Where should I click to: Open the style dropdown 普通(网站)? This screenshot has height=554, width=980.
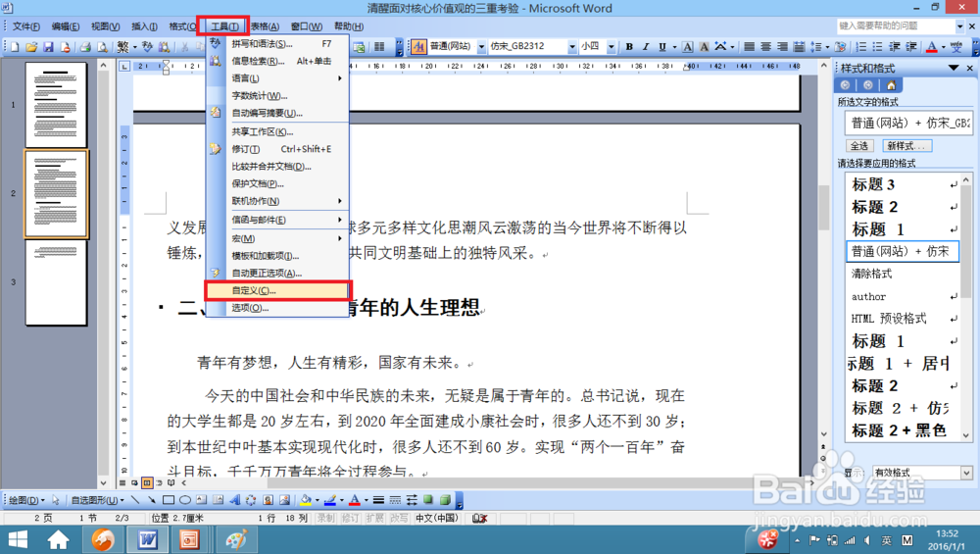click(481, 47)
